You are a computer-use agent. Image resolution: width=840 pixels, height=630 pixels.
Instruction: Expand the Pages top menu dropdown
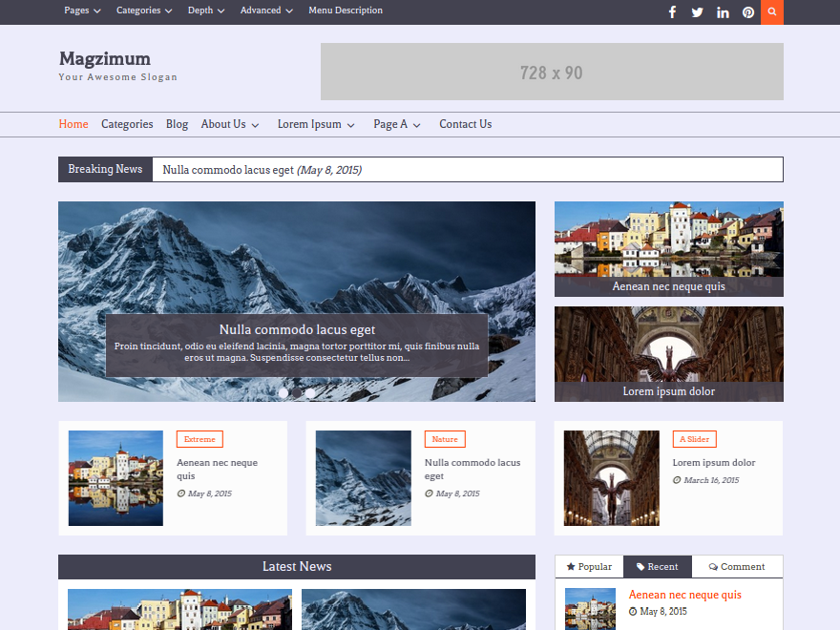83,10
